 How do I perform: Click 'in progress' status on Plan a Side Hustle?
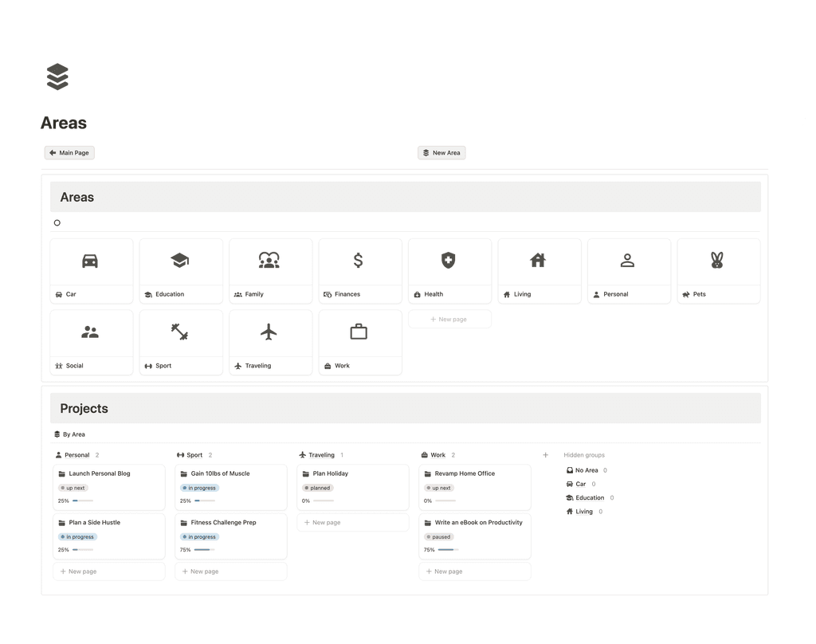click(77, 536)
